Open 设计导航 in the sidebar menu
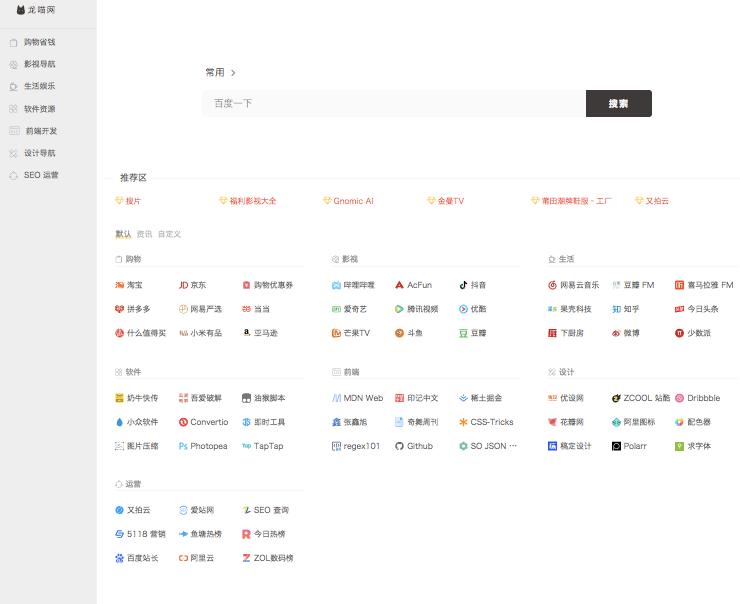The width and height of the screenshot is (740, 604). coord(40,153)
